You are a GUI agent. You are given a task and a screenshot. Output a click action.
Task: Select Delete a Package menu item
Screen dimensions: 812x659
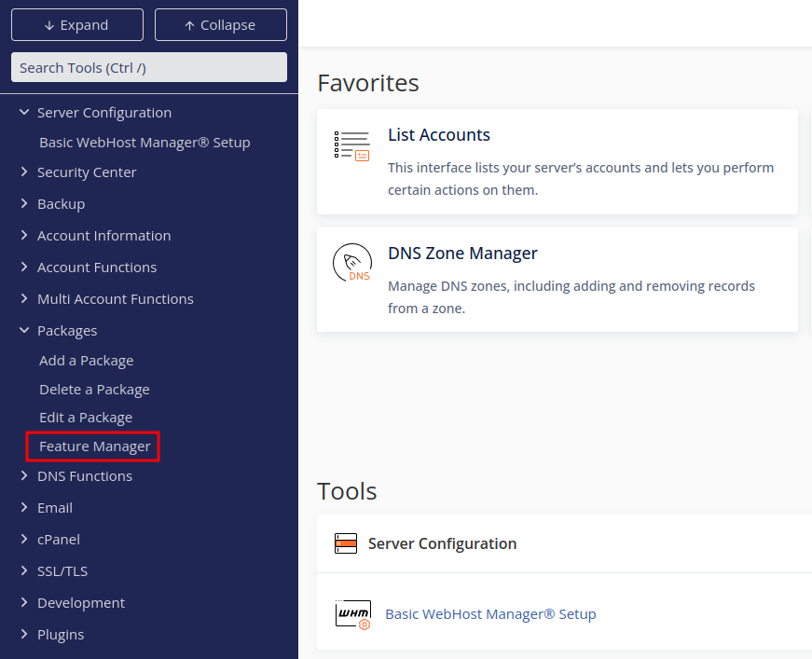94,390
